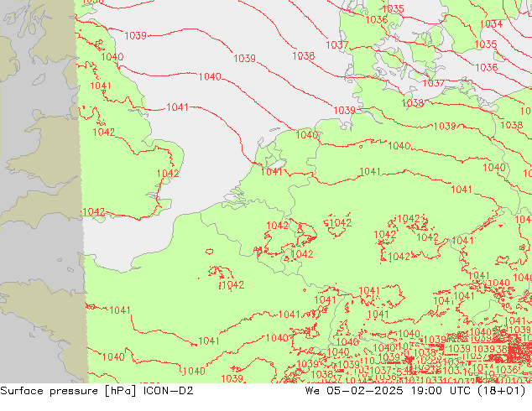Click the 'ICON-D2' model name label
532x411 pixels.
click(169, 391)
